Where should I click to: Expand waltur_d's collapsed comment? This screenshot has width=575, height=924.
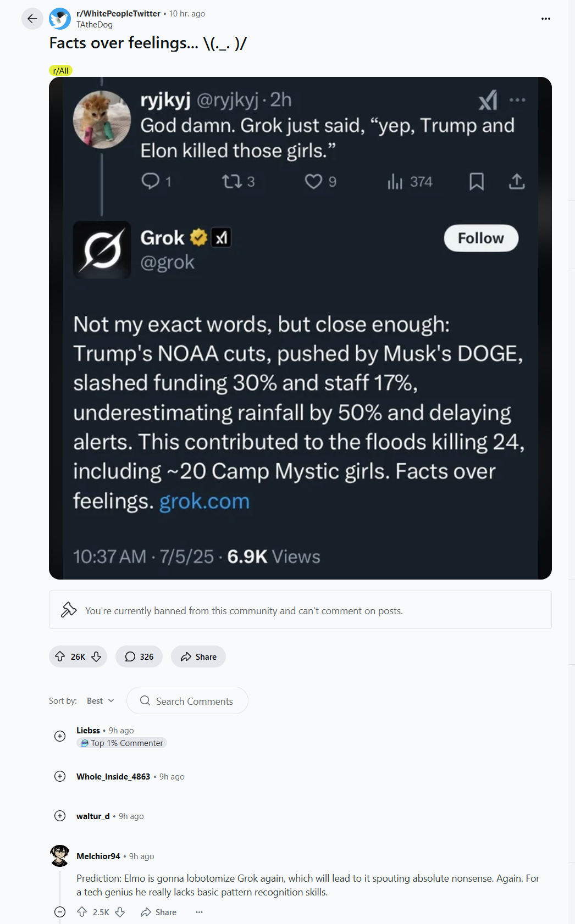click(60, 816)
